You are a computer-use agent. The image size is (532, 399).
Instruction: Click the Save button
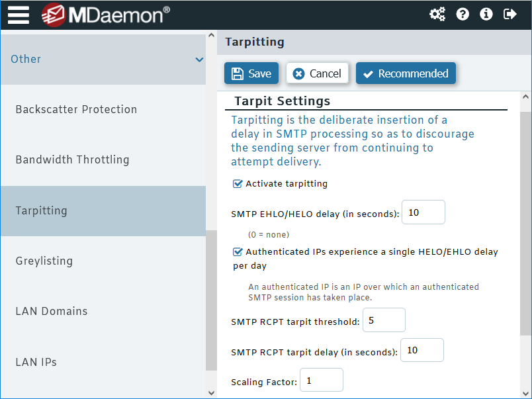pyautogui.click(x=251, y=73)
